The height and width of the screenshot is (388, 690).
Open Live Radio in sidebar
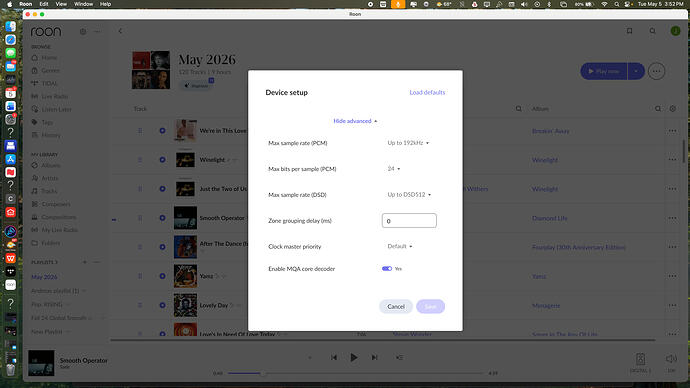coord(55,96)
